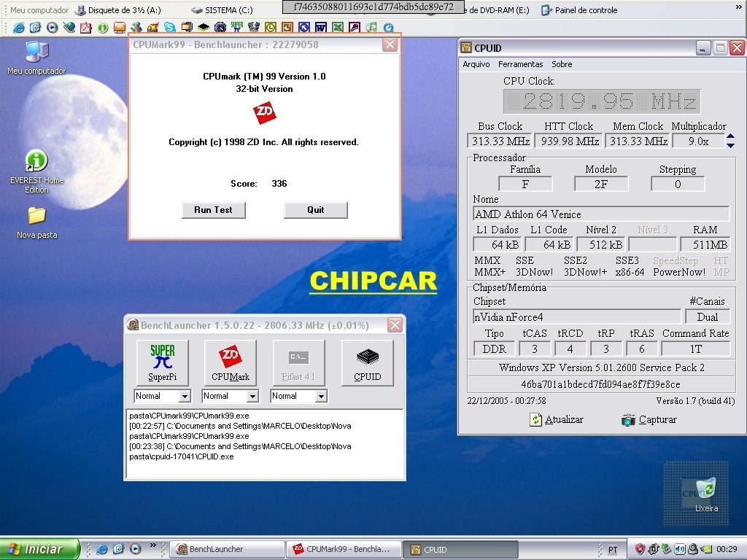This screenshot has width=747, height=560.
Task: Click the safely remove hardware tray icon
Action: coord(667,549)
